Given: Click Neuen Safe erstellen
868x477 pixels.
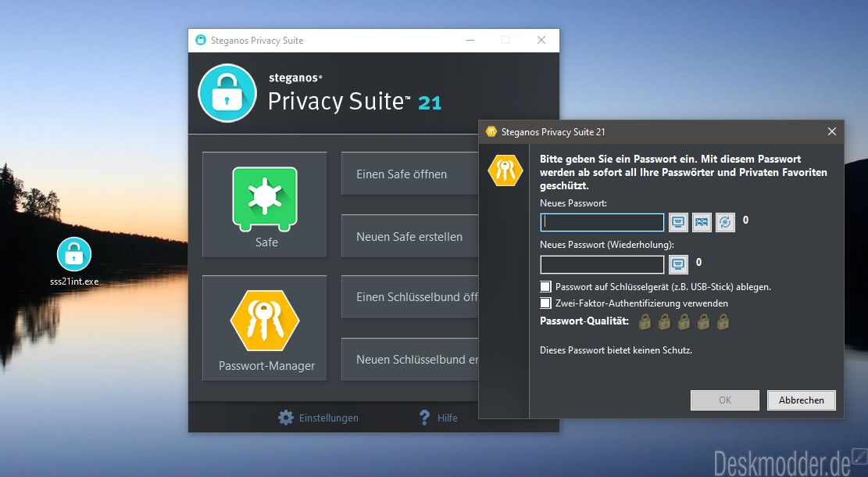Looking at the screenshot, I should (x=409, y=237).
